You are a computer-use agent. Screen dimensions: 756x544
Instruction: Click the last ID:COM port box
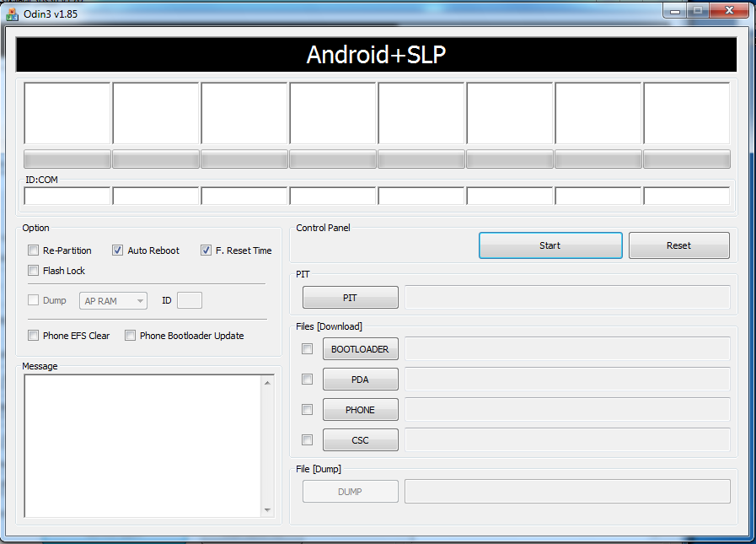click(x=687, y=196)
